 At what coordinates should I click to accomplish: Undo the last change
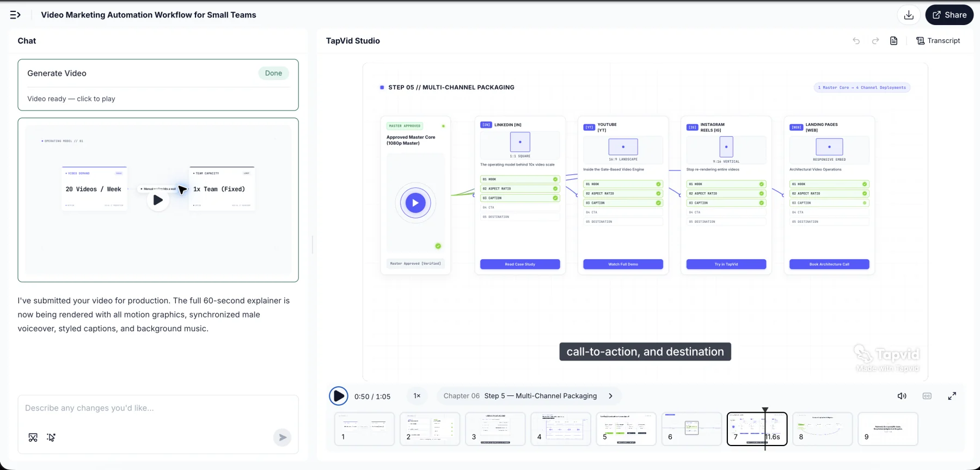point(856,41)
